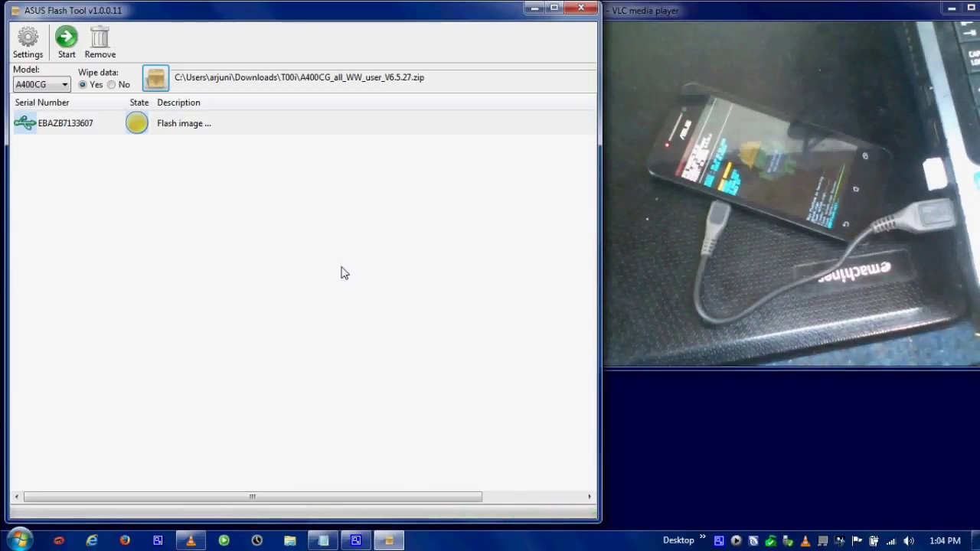Open Action Center flag icon
This screenshot has width=980, height=551.
857,541
